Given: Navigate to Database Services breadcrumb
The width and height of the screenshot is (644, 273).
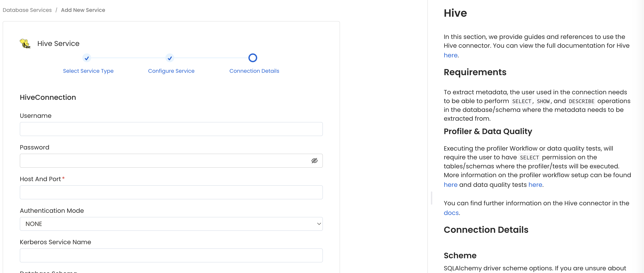Looking at the screenshot, I should 27,10.
